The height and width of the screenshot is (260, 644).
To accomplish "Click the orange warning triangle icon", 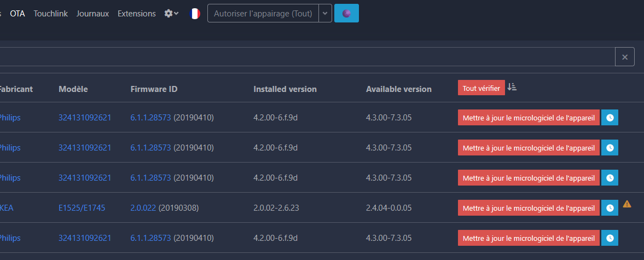I will tap(626, 204).
